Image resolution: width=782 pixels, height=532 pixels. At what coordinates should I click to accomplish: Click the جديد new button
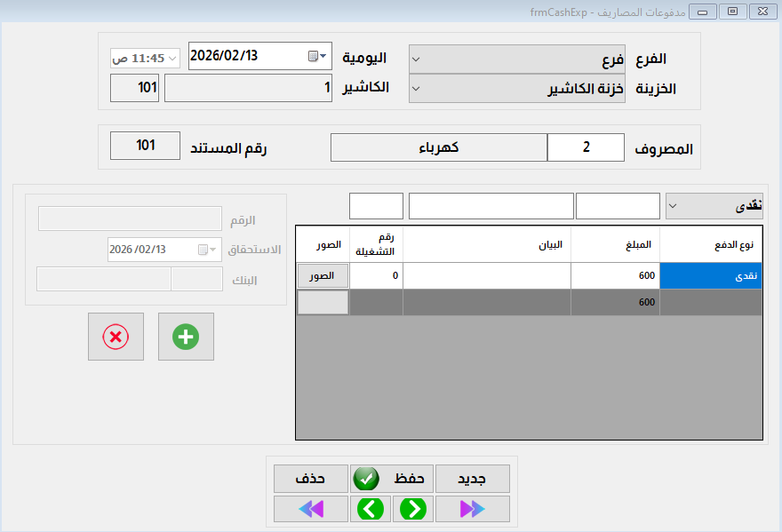click(472, 479)
